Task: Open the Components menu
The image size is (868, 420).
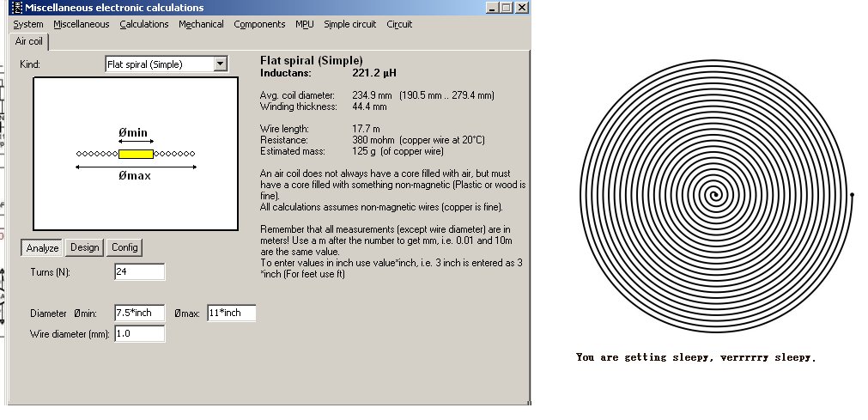Action: pyautogui.click(x=259, y=24)
